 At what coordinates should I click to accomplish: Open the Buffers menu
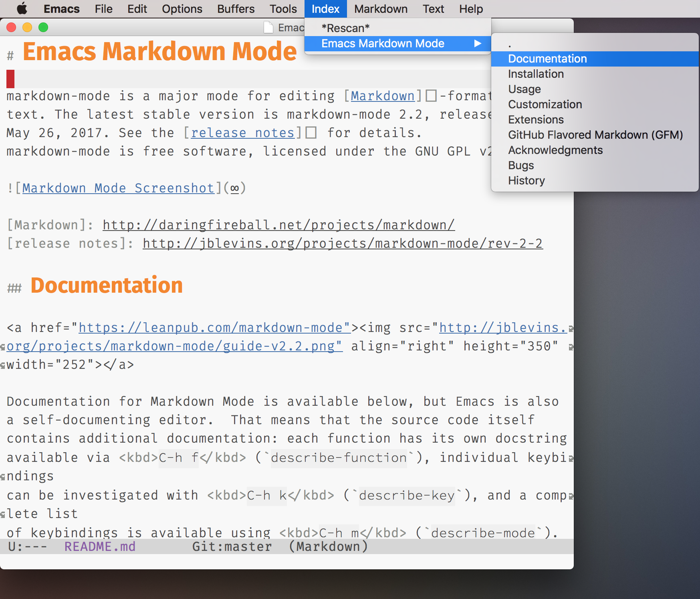click(x=236, y=8)
